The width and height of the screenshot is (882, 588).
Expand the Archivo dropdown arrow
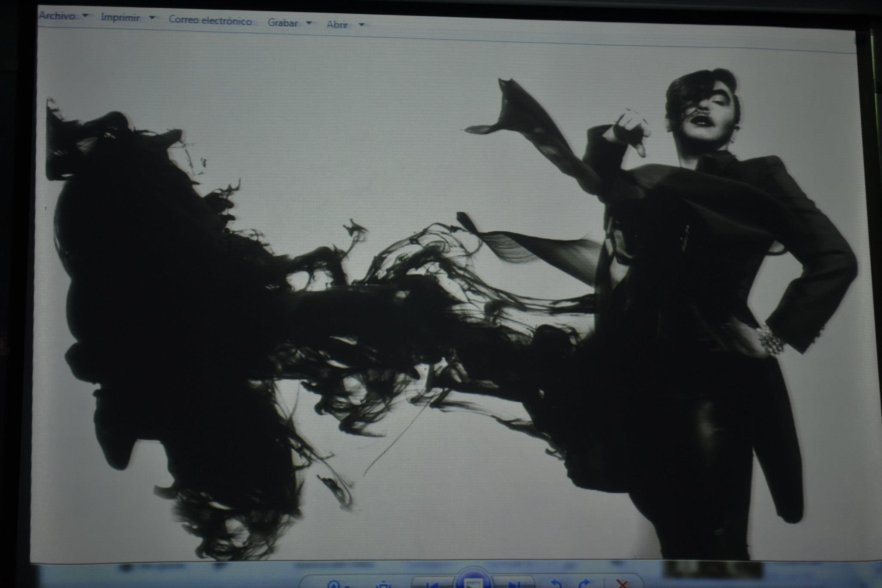coord(85,15)
